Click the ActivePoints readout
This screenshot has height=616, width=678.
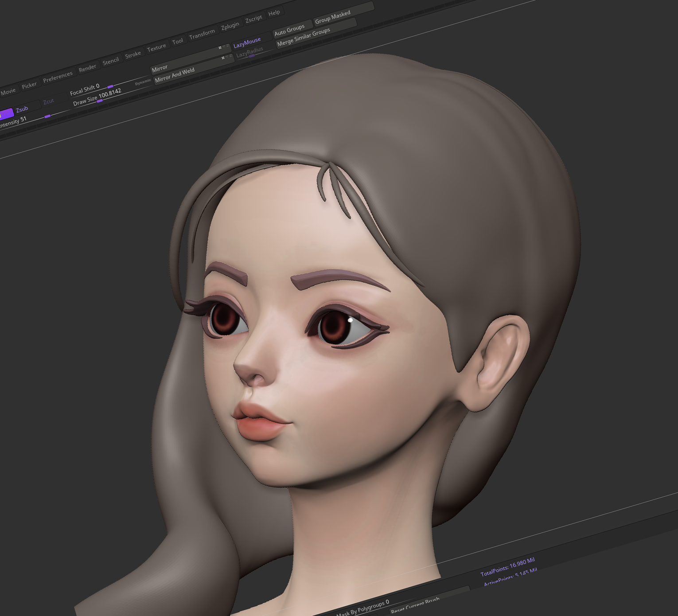point(510,576)
